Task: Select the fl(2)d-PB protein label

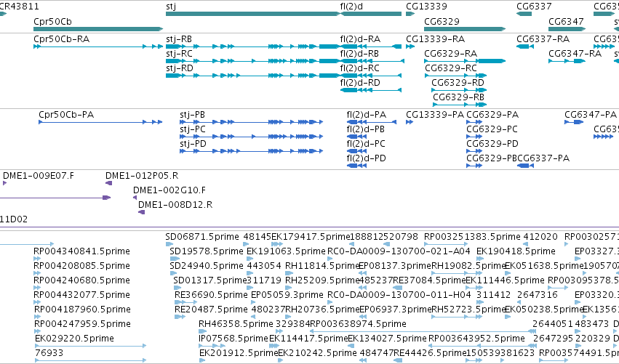Action: [366, 129]
